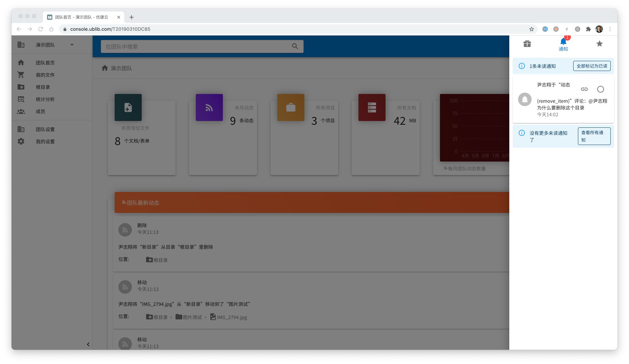Click the 查看所有通知 button
The height and width of the screenshot is (364, 629).
click(x=594, y=136)
